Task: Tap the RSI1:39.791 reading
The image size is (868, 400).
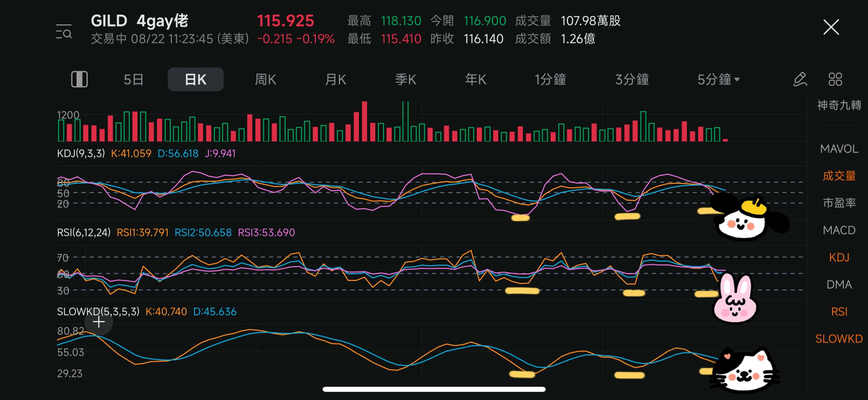Action: [143, 232]
